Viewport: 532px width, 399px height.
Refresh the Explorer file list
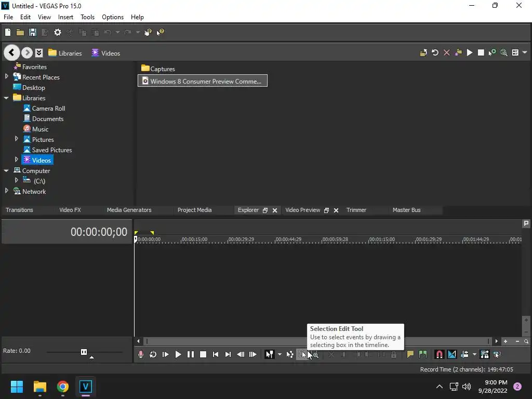pos(435,52)
